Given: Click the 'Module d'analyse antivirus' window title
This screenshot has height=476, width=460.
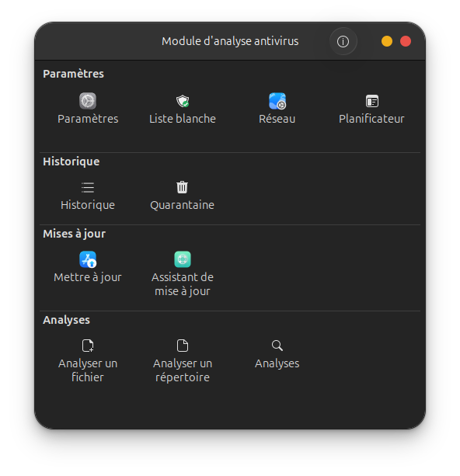Looking at the screenshot, I should (230, 41).
